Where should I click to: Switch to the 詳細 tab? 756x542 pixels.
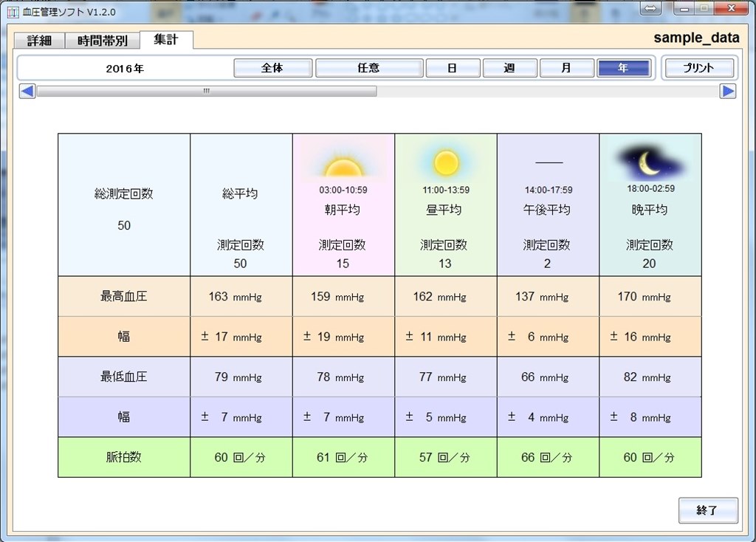(x=40, y=41)
